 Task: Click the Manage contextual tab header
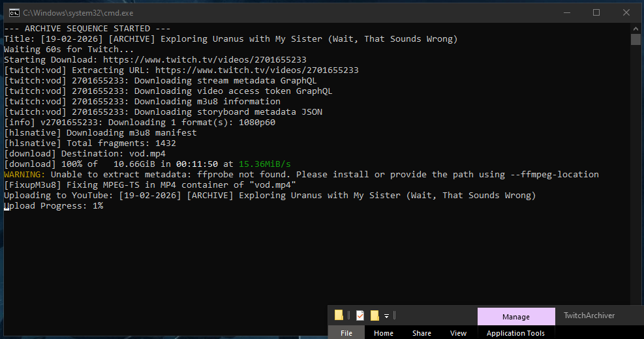(x=515, y=316)
